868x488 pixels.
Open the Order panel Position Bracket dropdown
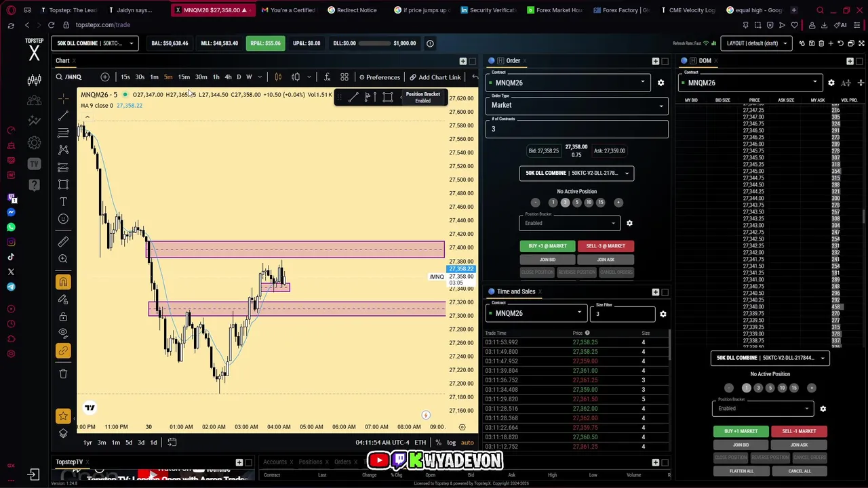click(570, 223)
